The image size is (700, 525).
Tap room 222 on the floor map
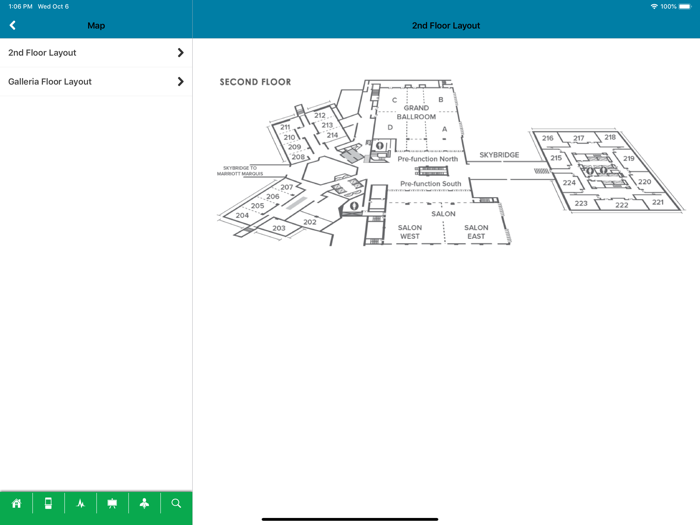pyautogui.click(x=622, y=205)
